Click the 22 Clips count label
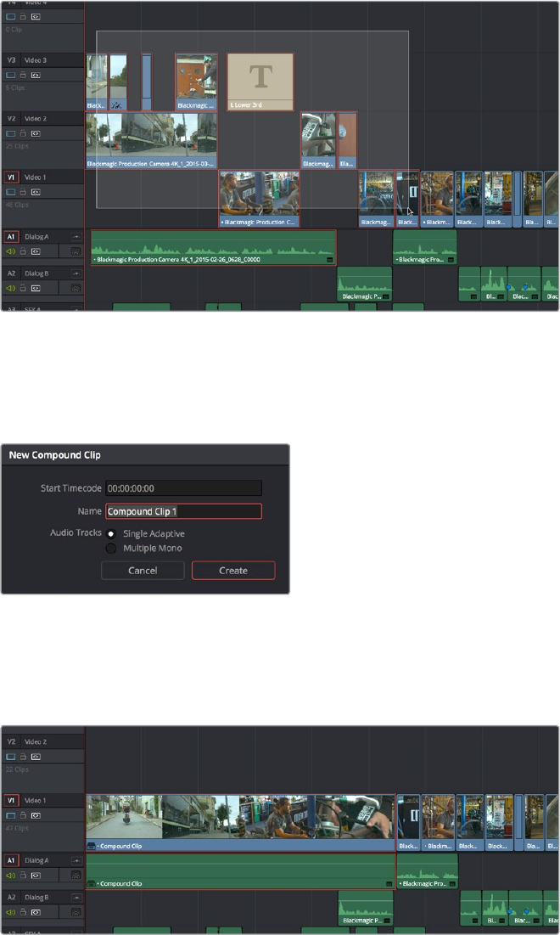Screen dimensions: 560x935 tap(17, 769)
